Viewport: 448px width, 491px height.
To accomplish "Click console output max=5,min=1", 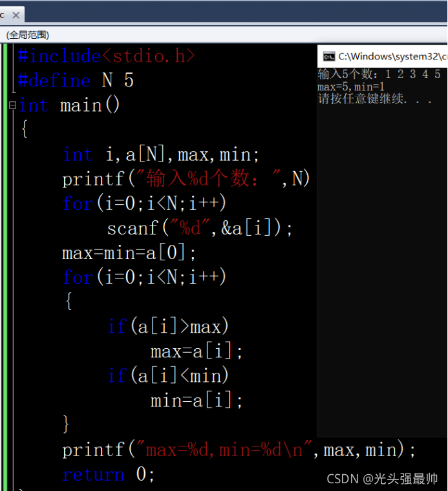I will click(351, 87).
